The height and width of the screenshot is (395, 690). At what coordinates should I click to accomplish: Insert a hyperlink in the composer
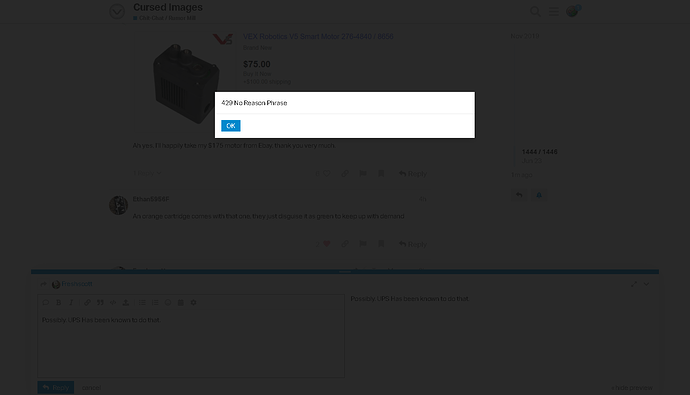(x=87, y=303)
